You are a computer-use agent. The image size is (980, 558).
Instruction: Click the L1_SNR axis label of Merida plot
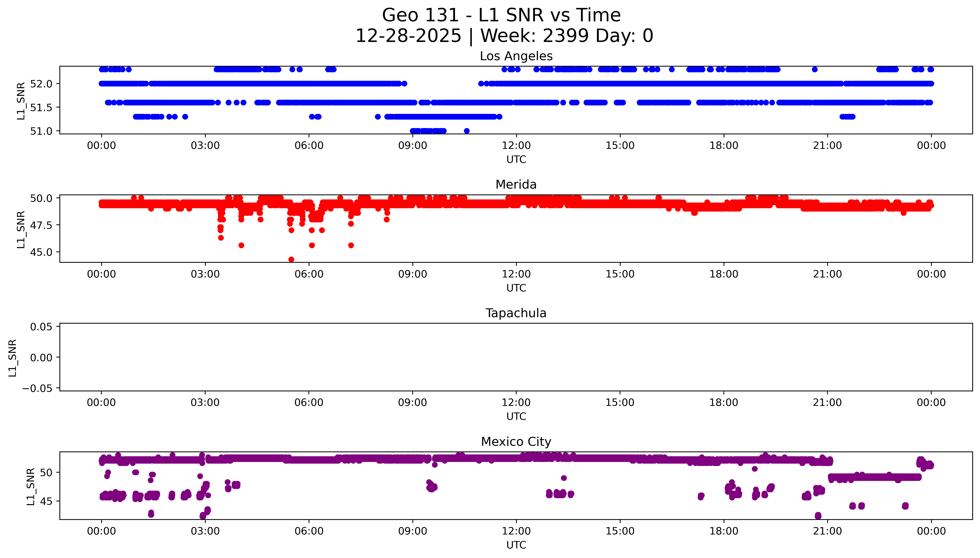point(21,229)
